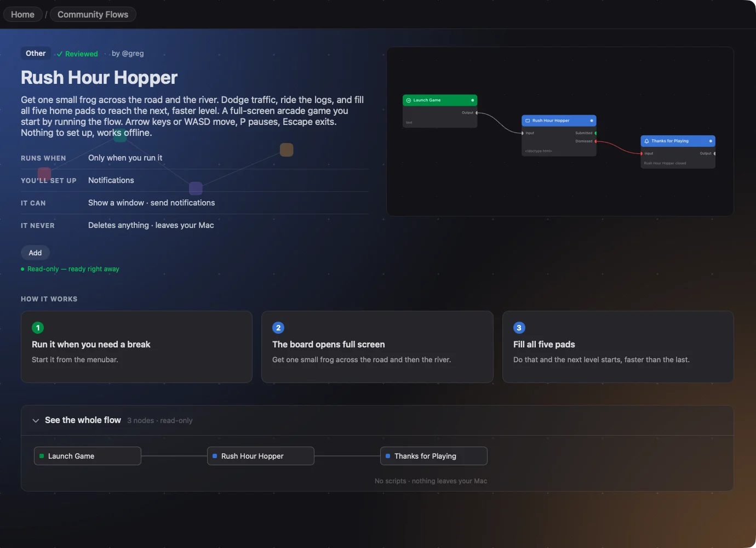
Task: Select the Thanks for Playing chip in flow list
Action: (x=434, y=456)
